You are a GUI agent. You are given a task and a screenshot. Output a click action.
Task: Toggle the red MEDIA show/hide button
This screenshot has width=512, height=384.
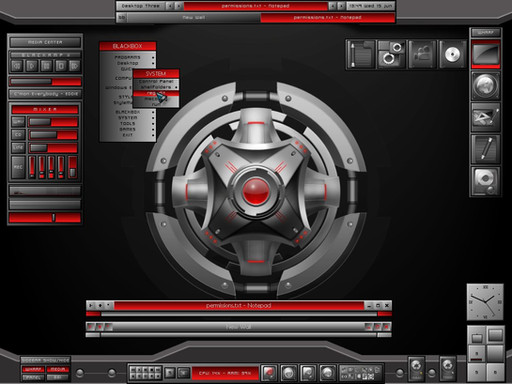(x=58, y=369)
